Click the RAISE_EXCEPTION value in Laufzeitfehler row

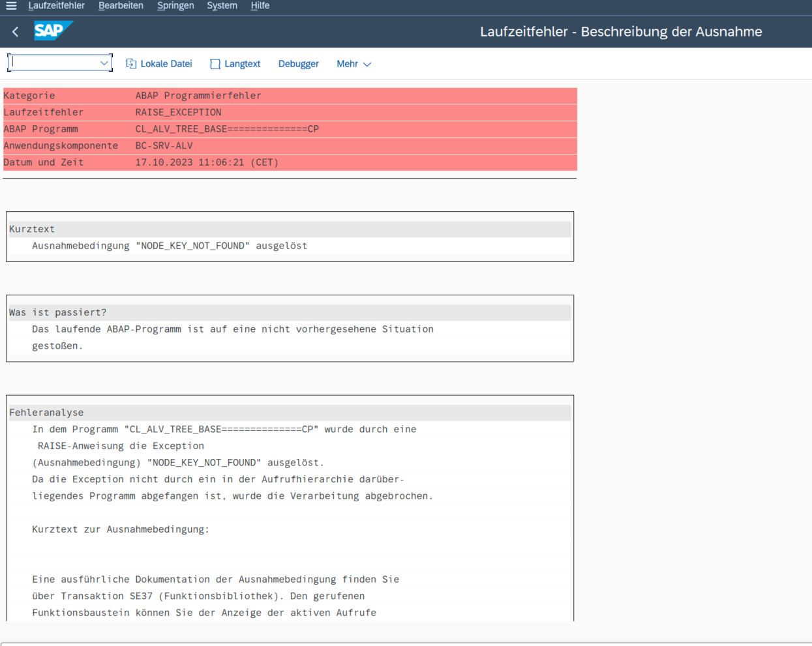click(178, 112)
